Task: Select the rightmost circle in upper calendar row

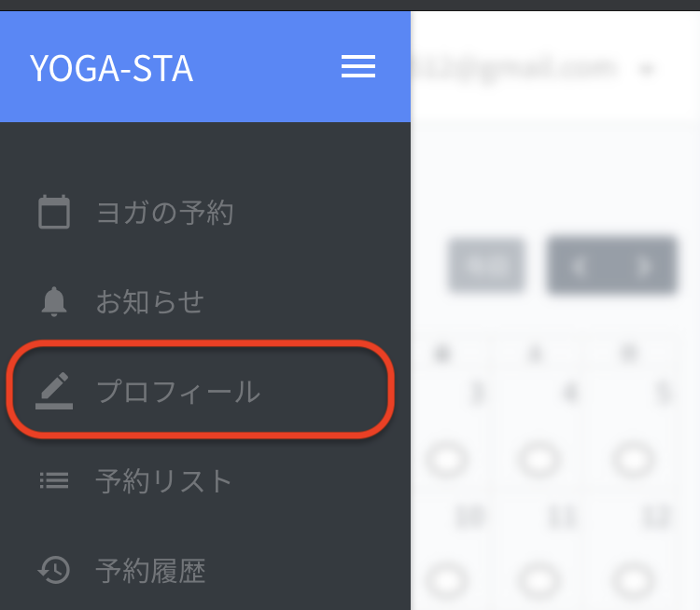Action: tap(634, 459)
